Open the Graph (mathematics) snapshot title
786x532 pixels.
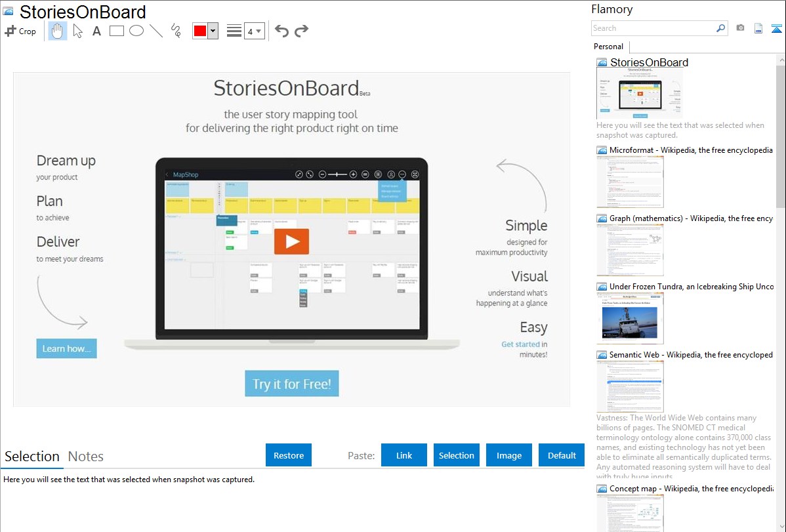pos(691,218)
